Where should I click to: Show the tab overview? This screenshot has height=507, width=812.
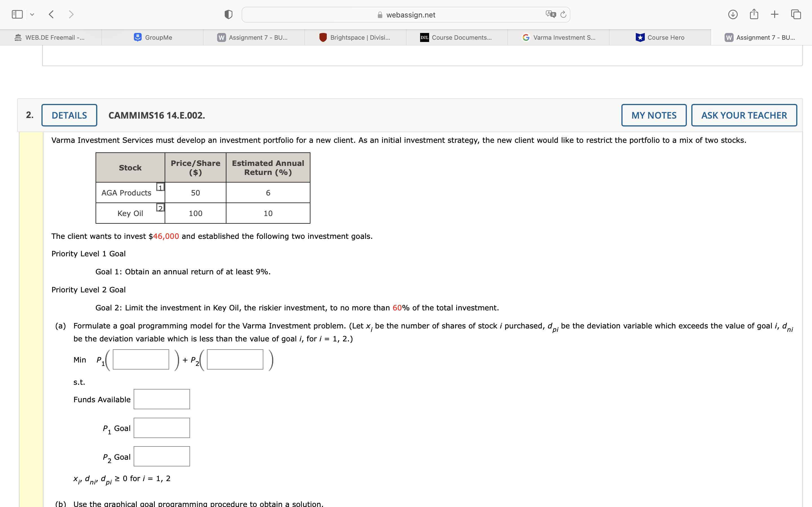(796, 14)
